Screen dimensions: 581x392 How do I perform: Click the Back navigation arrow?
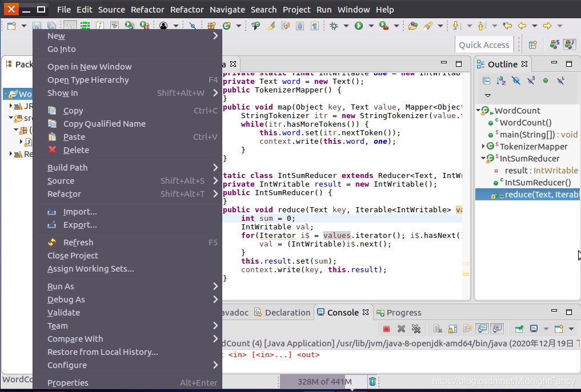pyautogui.click(x=522, y=26)
